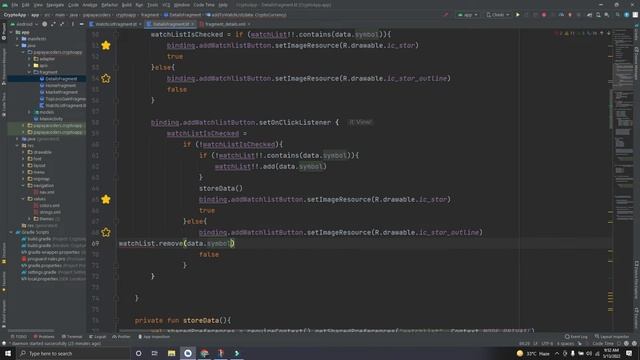The width and height of the screenshot is (640, 360).
Task: Click the Windows Start button
Action: click(x=8, y=353)
